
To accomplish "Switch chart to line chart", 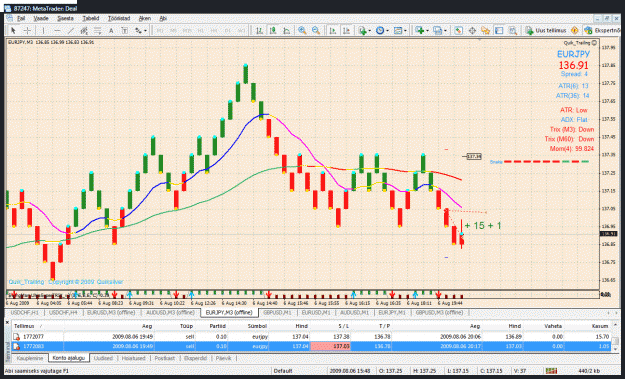I will [x=287, y=30].
